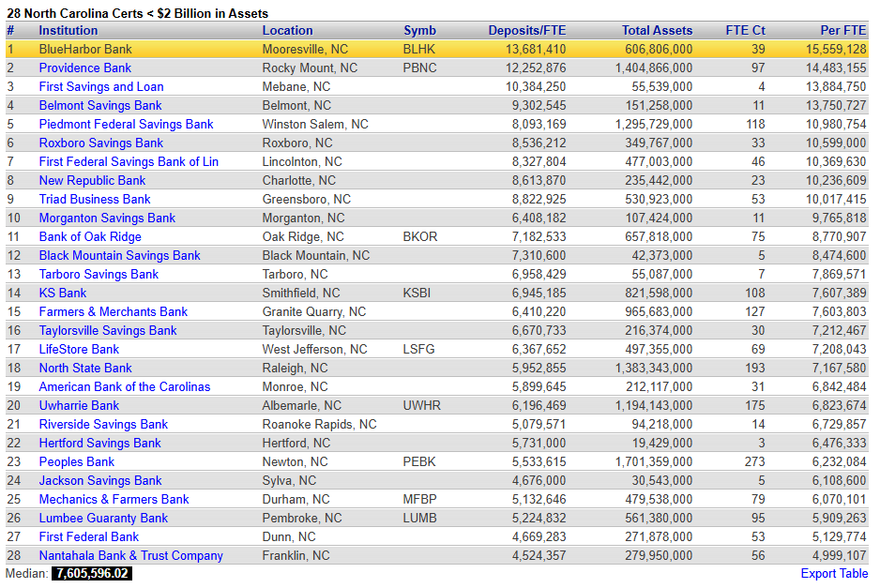The width and height of the screenshot is (880, 588).
Task: Select the First Federal Bank link
Action: (89, 537)
